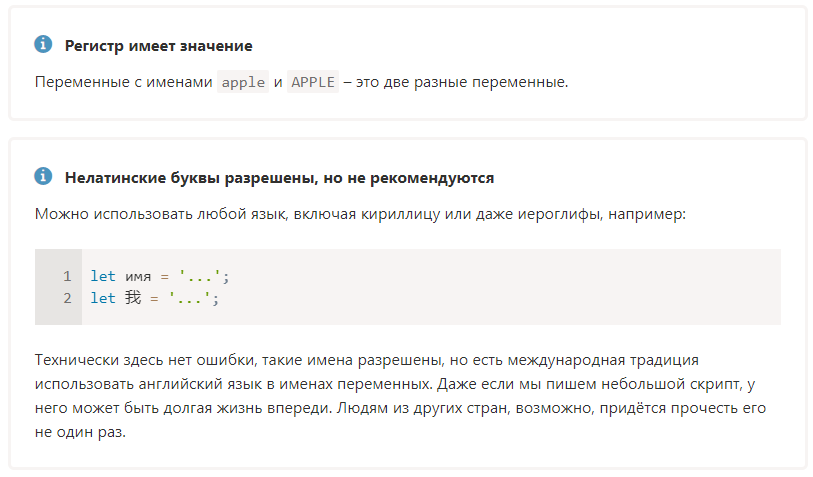This screenshot has height=477, width=813.
Task: Click line number 2 in code gutter
Action: [x=67, y=298]
